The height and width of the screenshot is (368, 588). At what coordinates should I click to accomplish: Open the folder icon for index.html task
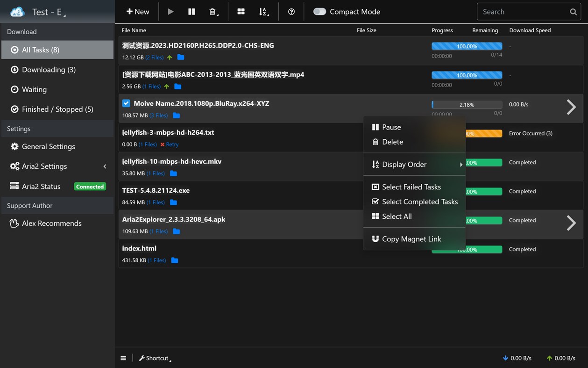[x=174, y=260]
